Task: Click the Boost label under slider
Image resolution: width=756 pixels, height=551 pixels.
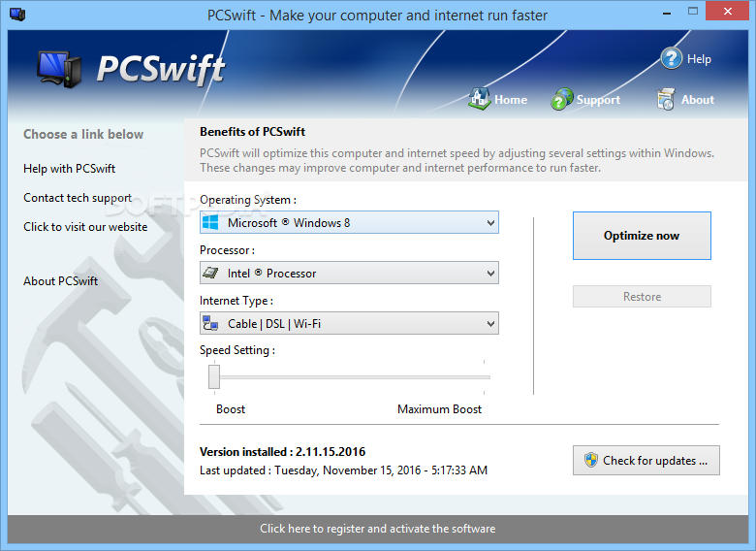Action: [x=231, y=409]
